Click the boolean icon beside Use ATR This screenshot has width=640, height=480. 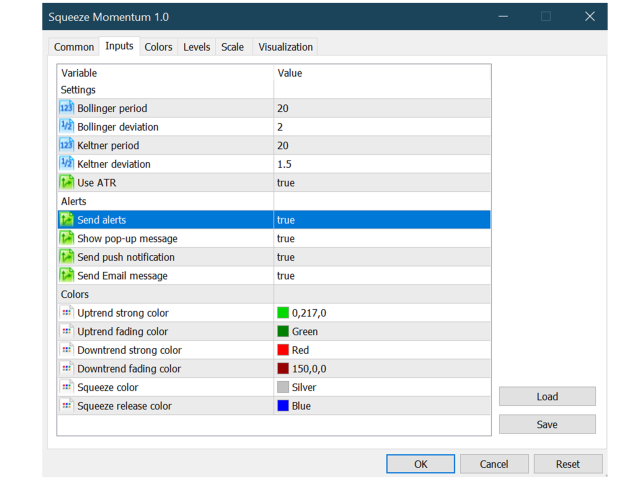click(66, 183)
